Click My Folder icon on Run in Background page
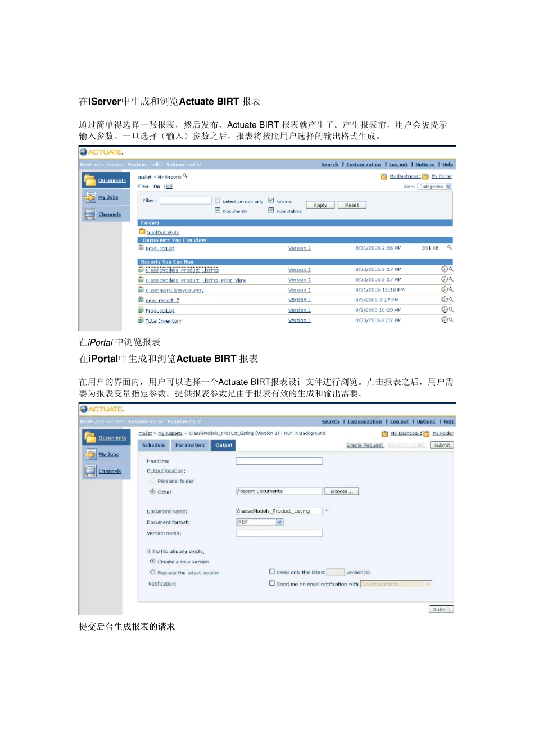This screenshot has width=534, height=756. [x=427, y=433]
